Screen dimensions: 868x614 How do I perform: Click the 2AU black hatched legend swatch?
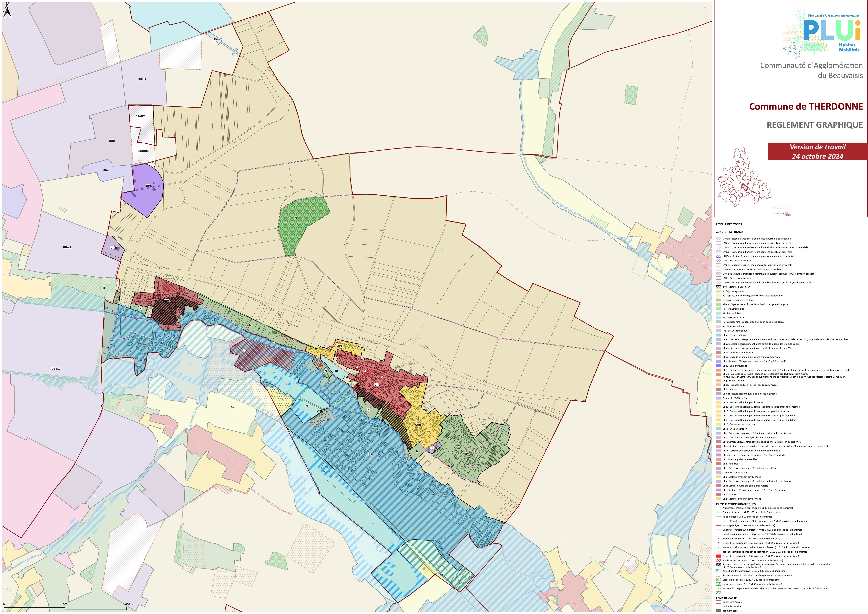tap(718, 287)
